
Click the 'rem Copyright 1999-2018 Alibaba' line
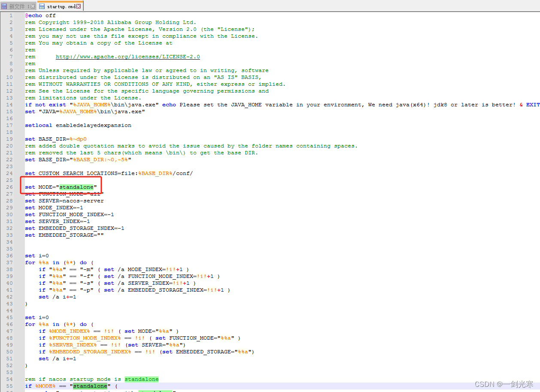pos(111,22)
